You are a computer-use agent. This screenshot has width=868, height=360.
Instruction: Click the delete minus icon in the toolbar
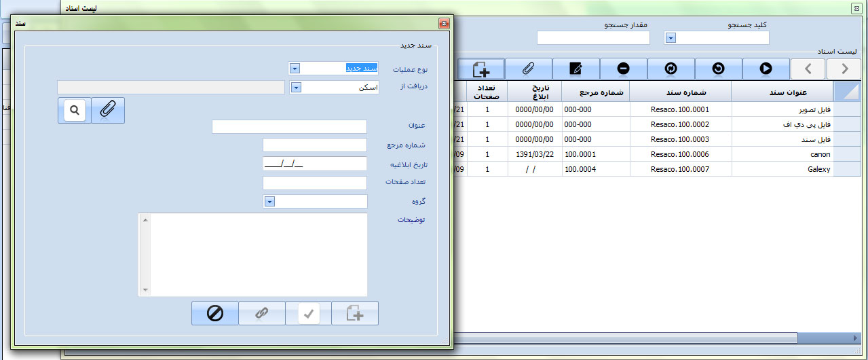pyautogui.click(x=623, y=68)
